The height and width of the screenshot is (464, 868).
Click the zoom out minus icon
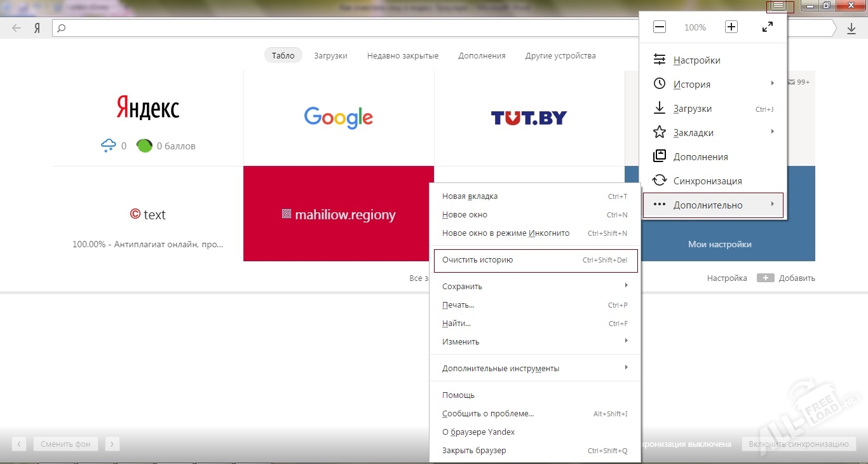click(x=660, y=27)
